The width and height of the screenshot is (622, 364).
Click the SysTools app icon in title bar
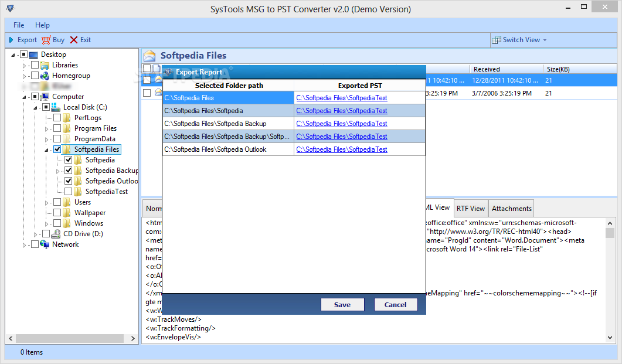[11, 8]
